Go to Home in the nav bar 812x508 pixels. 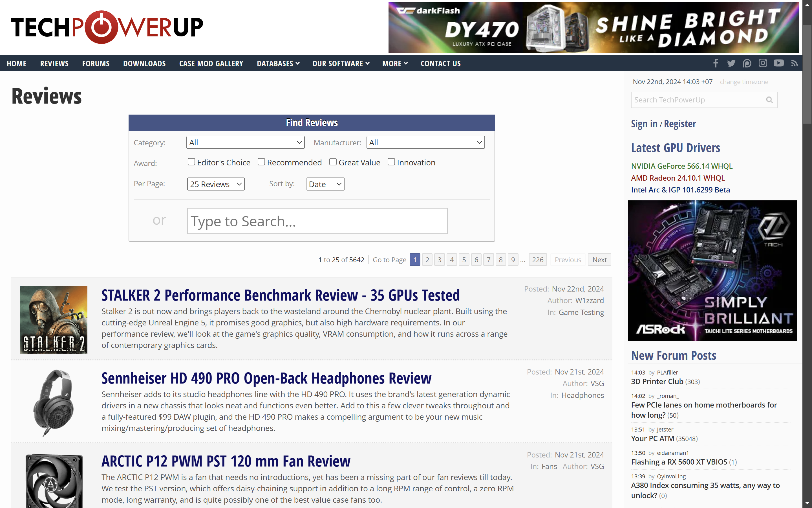point(16,63)
